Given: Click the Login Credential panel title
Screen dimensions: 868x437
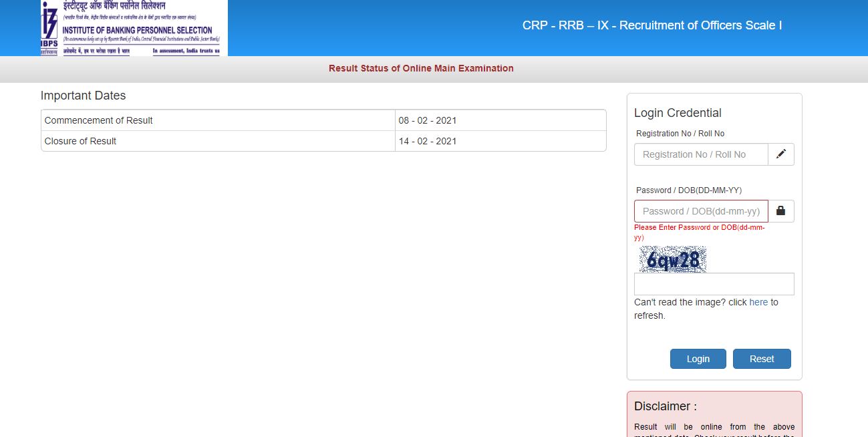Looking at the screenshot, I should coord(678,112).
